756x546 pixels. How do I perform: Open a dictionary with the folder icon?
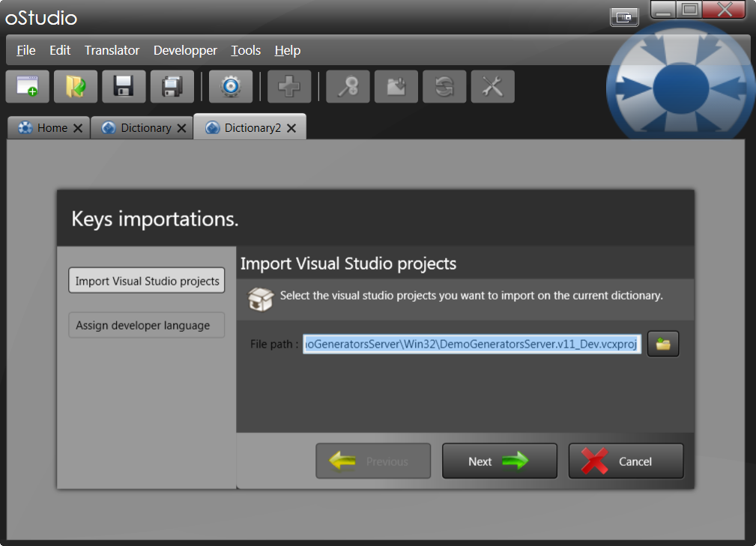(x=76, y=86)
